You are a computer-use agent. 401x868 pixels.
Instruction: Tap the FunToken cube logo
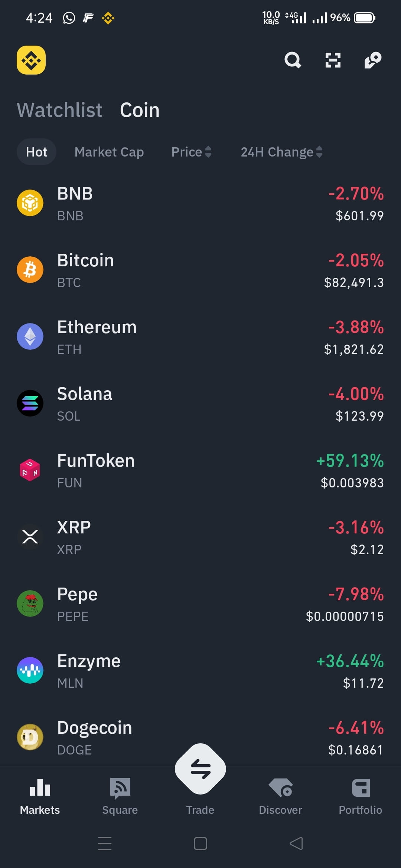coord(30,470)
